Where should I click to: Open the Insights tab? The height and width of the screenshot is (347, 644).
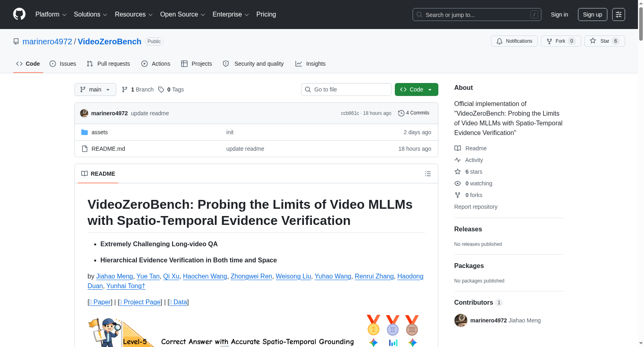(x=310, y=64)
